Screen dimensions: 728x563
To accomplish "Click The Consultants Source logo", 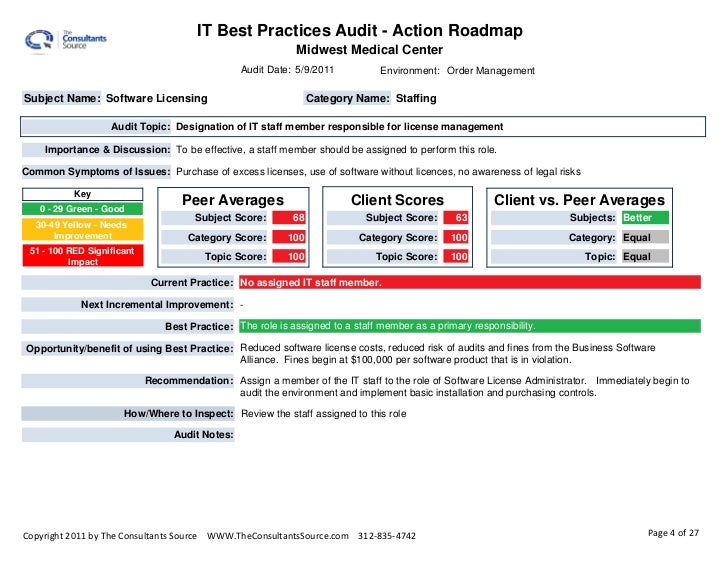I will pos(66,41).
